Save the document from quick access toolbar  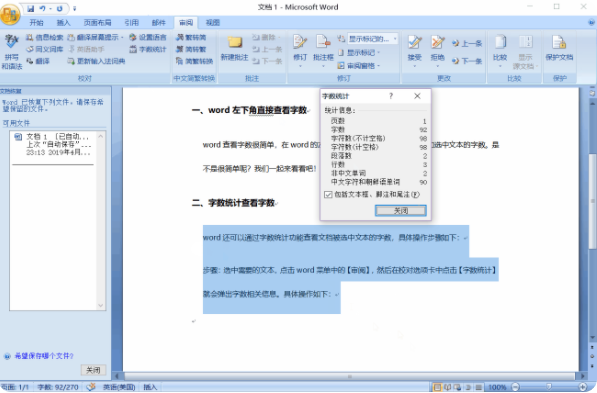[x=30, y=8]
